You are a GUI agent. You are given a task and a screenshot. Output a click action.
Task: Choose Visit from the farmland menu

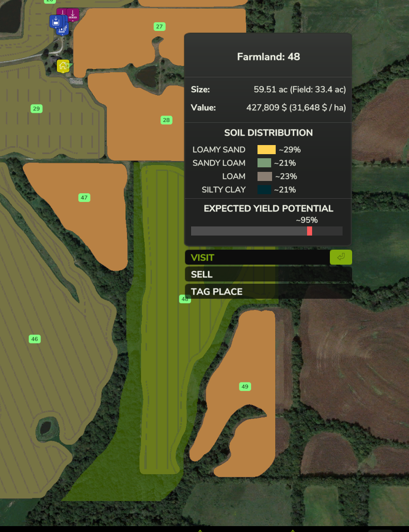(x=257, y=257)
